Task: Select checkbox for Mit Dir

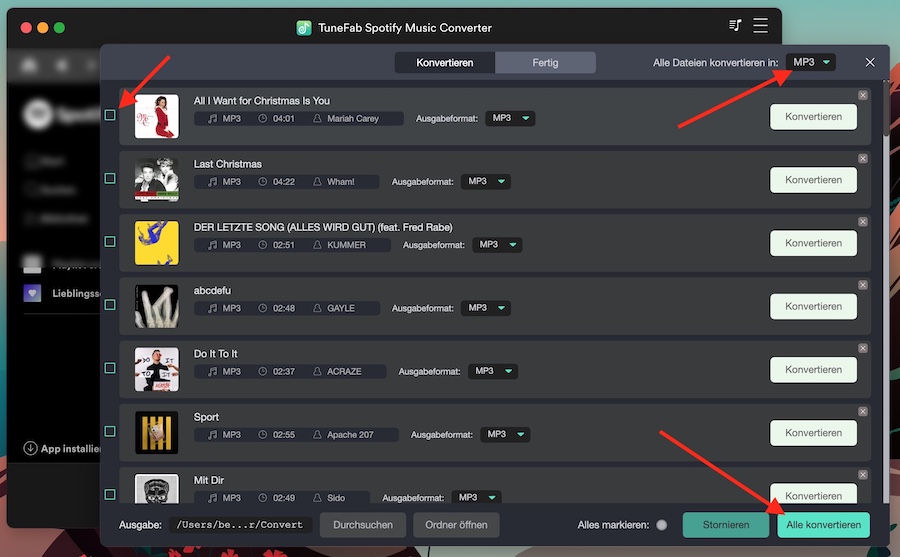Action: coord(110,494)
